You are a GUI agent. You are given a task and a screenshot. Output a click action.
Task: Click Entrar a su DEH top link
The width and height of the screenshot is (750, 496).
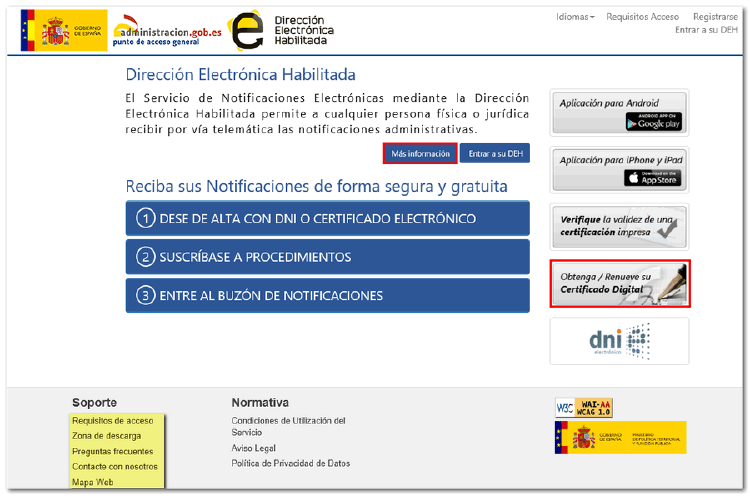pos(706,30)
